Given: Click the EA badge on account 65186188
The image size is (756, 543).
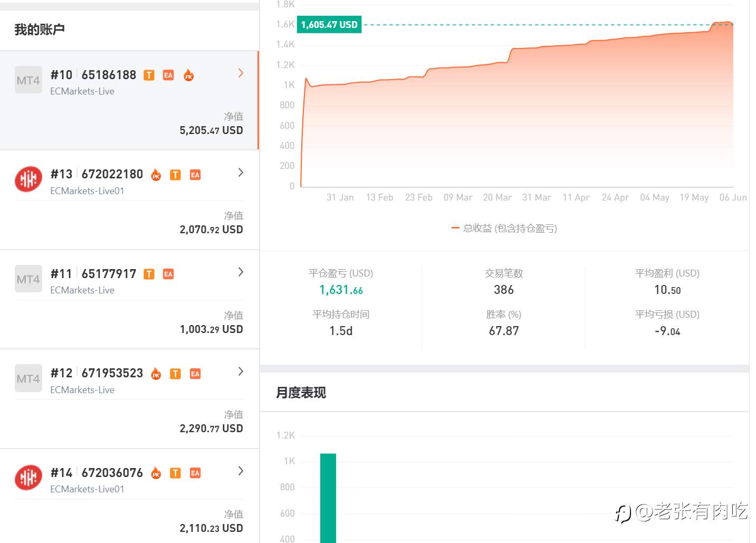Looking at the screenshot, I should point(168,75).
